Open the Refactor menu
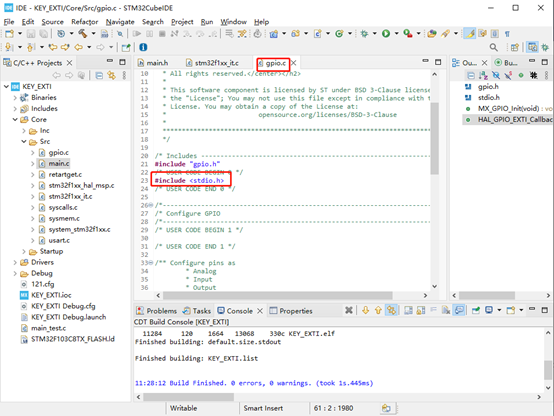Viewport: 554px width, 416px height. pos(84,22)
